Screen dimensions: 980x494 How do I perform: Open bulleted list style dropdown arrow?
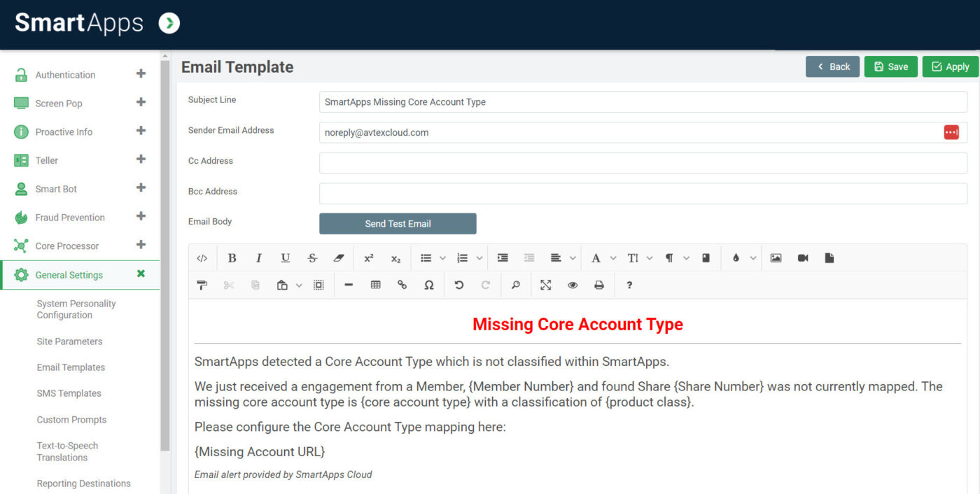(442, 258)
